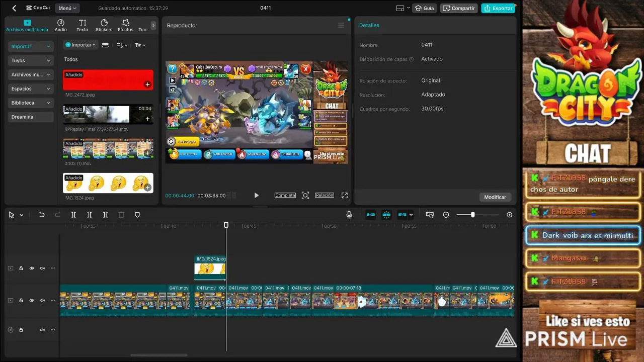Lock the overlay track
This screenshot has width=644, height=362.
(21, 268)
